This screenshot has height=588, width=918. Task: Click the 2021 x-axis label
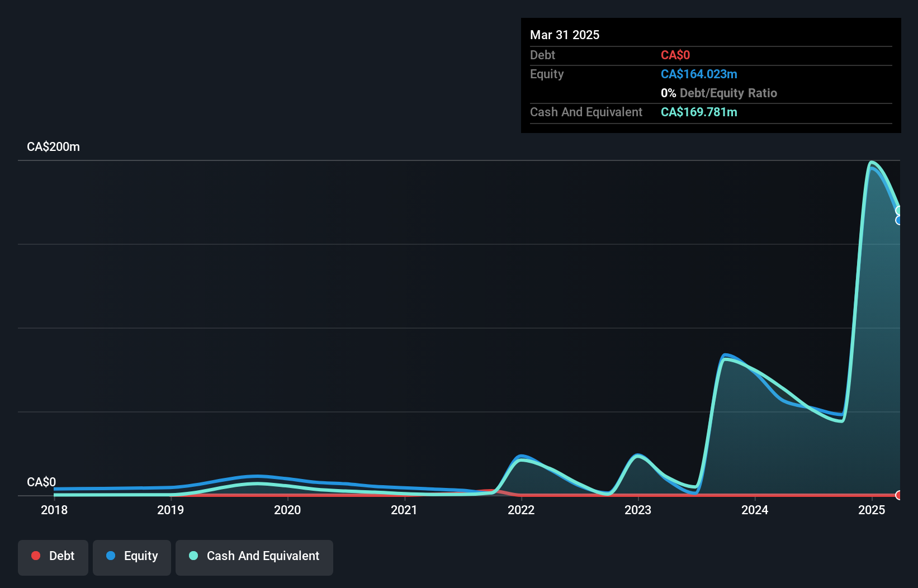(x=404, y=510)
